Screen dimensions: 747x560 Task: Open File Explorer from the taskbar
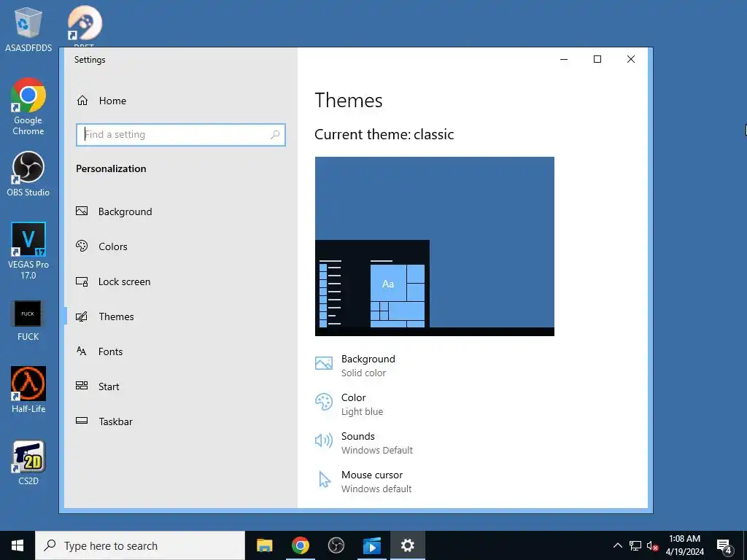(x=264, y=545)
